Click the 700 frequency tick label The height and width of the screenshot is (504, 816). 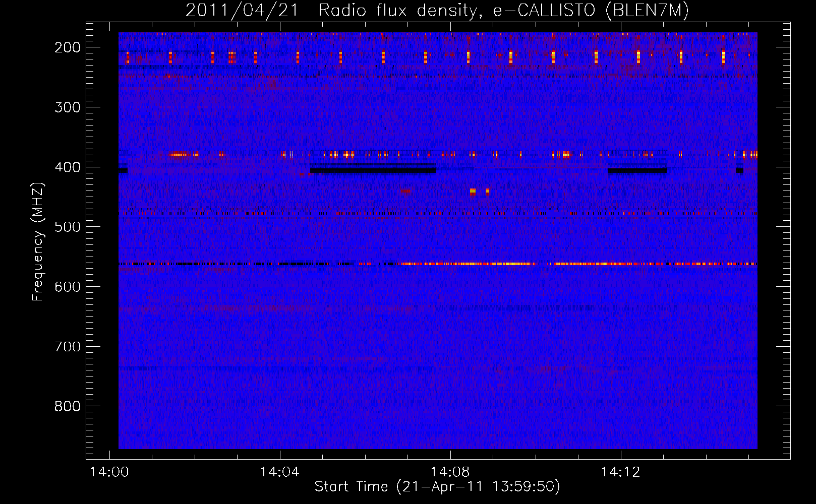68,347
